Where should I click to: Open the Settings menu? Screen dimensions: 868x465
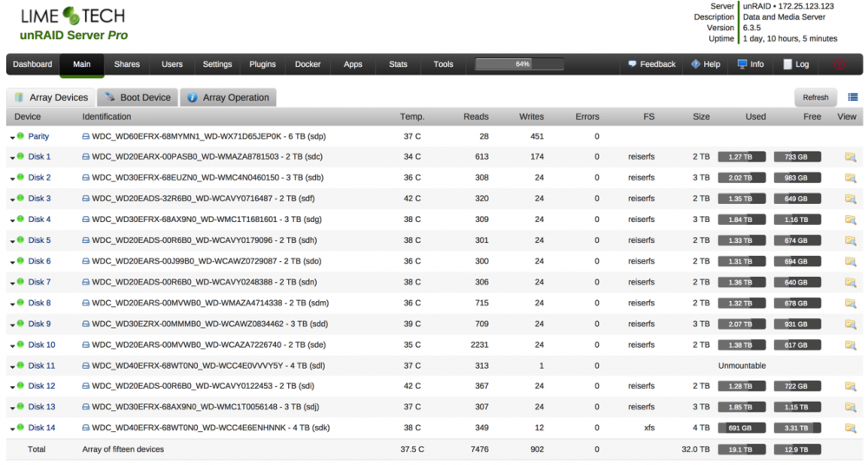point(217,64)
